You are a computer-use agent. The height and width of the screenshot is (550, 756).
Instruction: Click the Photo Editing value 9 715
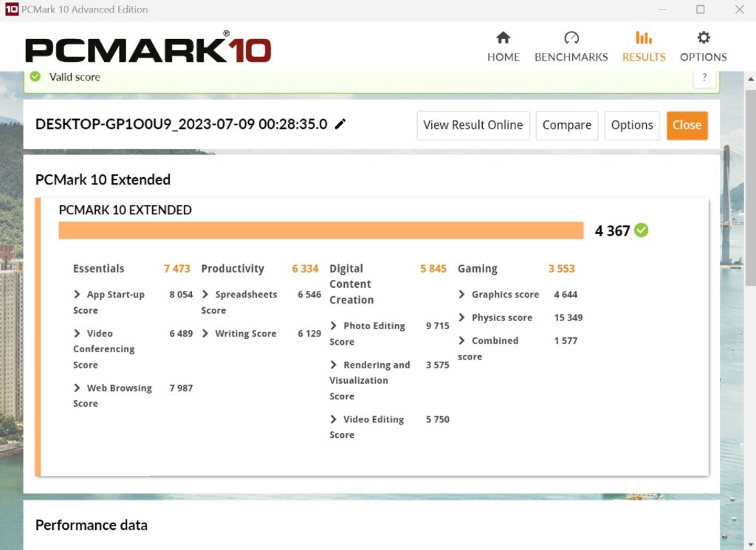(x=437, y=326)
